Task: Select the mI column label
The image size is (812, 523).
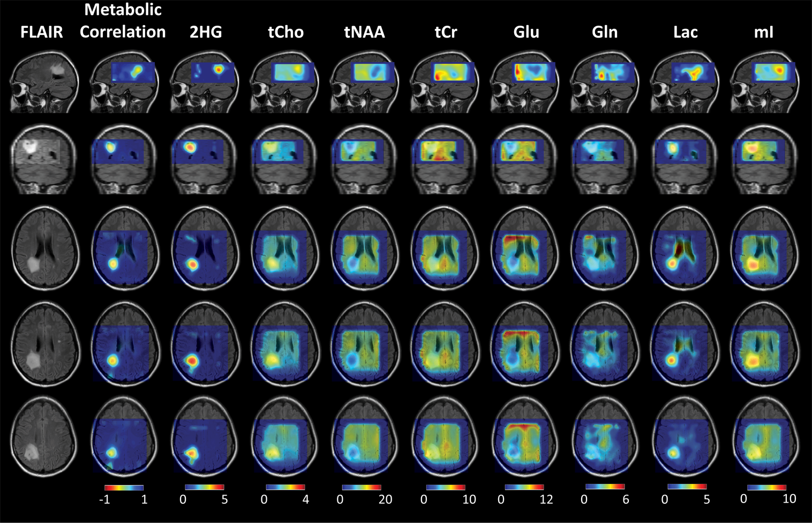Action: point(763,32)
